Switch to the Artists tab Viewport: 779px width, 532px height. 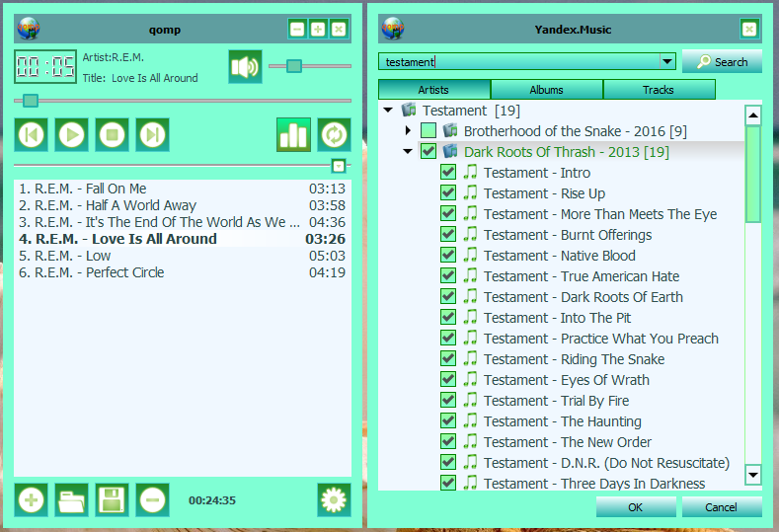click(x=433, y=90)
